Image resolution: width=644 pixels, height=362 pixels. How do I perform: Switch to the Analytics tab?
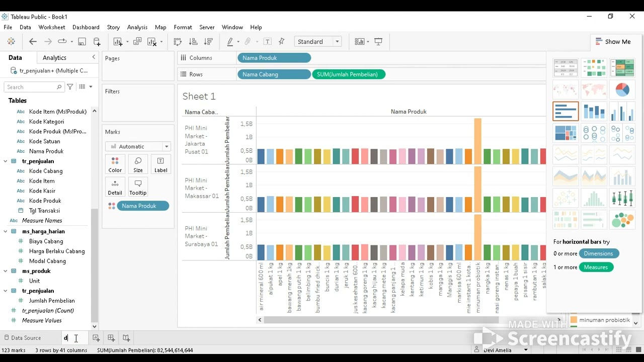(x=54, y=58)
